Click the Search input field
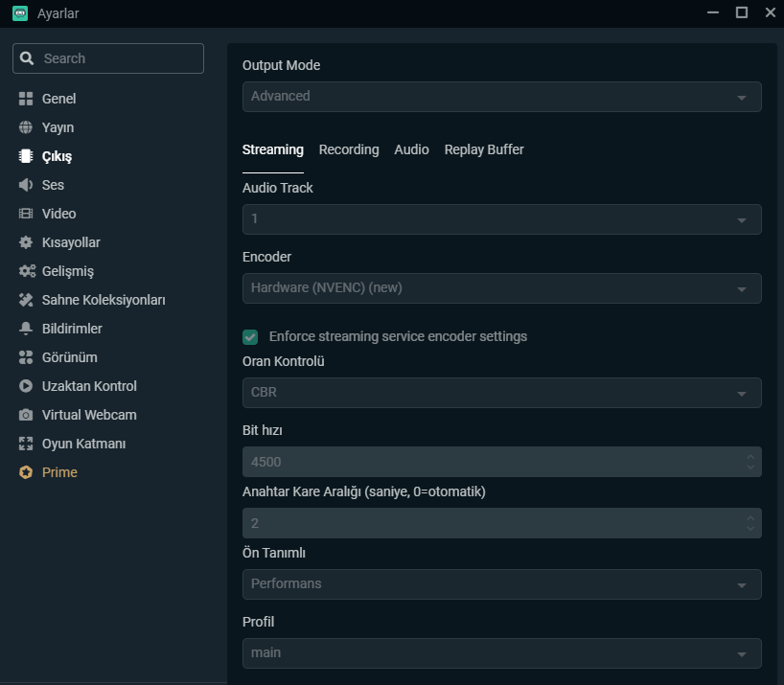 (108, 58)
